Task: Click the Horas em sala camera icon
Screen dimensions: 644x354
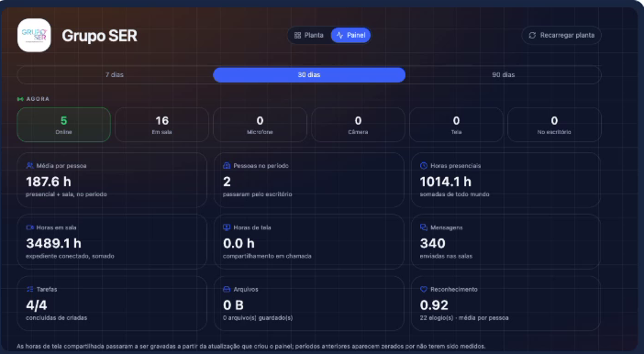Action: click(x=29, y=227)
